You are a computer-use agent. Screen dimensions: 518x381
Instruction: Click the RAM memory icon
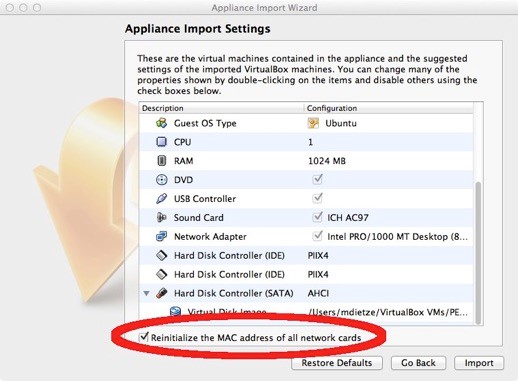(x=162, y=161)
